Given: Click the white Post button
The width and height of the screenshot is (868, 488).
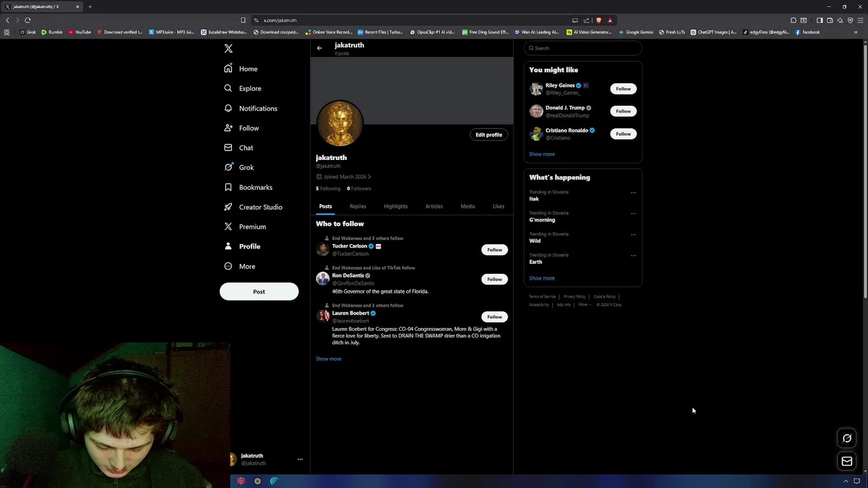Looking at the screenshot, I should [259, 291].
